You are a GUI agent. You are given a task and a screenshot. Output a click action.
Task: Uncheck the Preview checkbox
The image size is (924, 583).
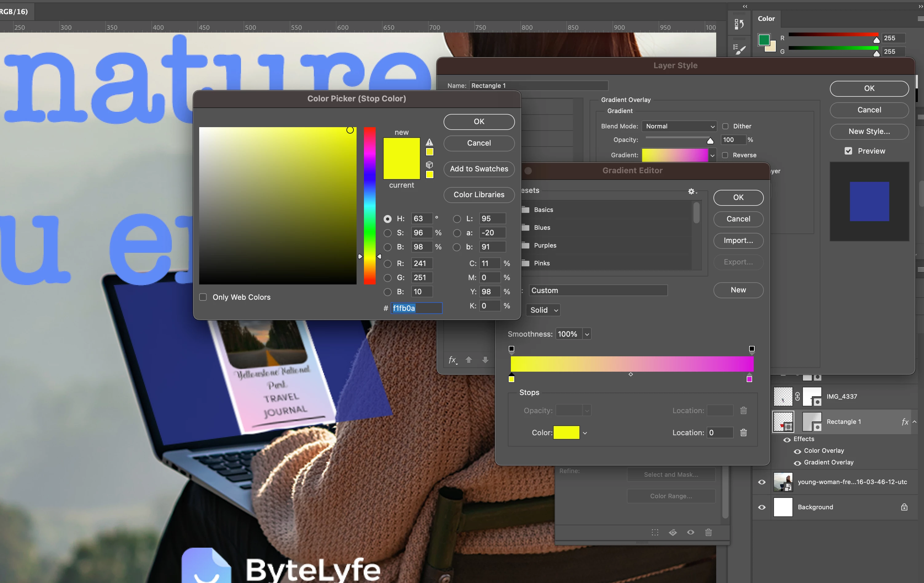tap(848, 151)
